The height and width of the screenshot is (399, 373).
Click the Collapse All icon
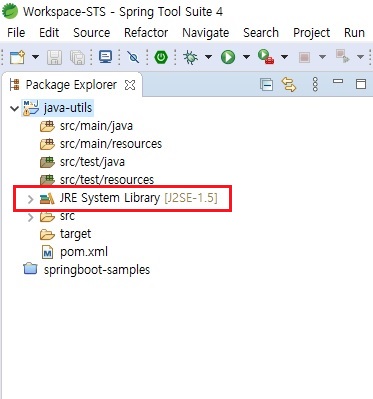click(x=267, y=85)
